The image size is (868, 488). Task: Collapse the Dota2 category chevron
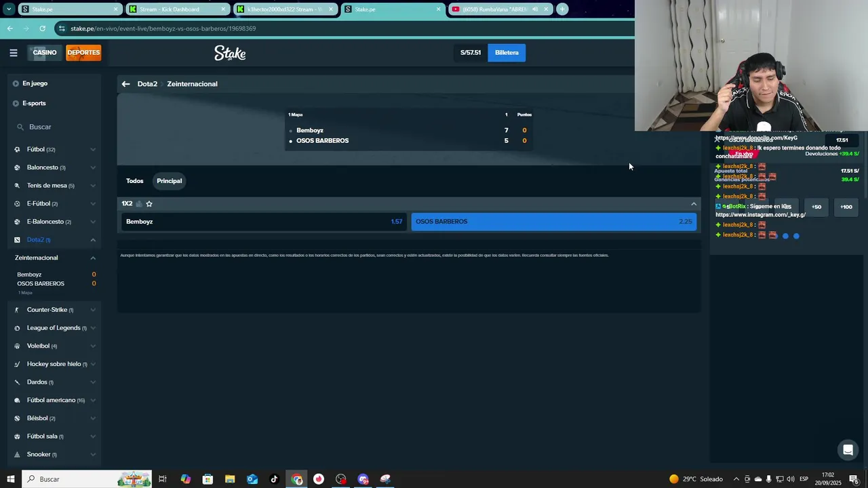point(93,240)
